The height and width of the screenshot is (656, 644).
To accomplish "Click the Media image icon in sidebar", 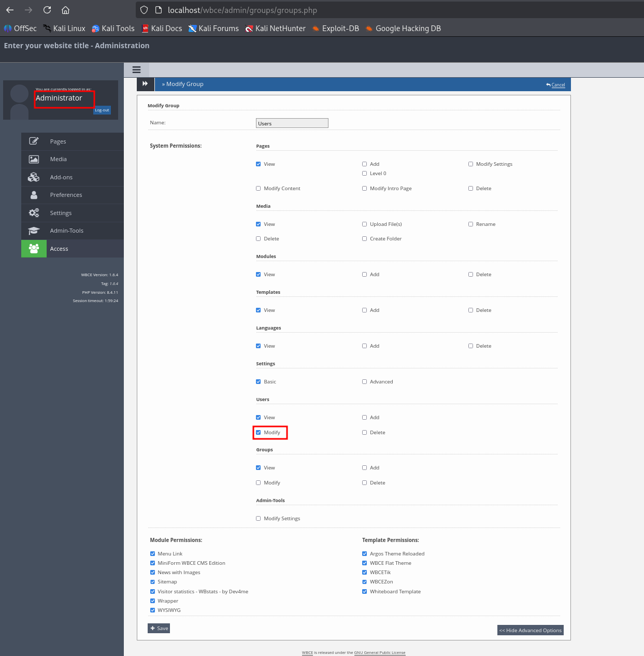I will 34,159.
